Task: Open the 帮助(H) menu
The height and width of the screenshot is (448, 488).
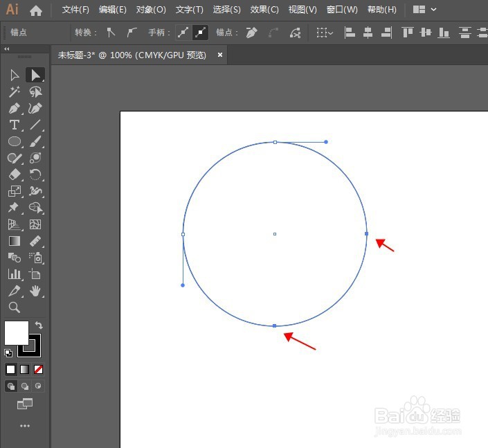Action: (x=382, y=10)
